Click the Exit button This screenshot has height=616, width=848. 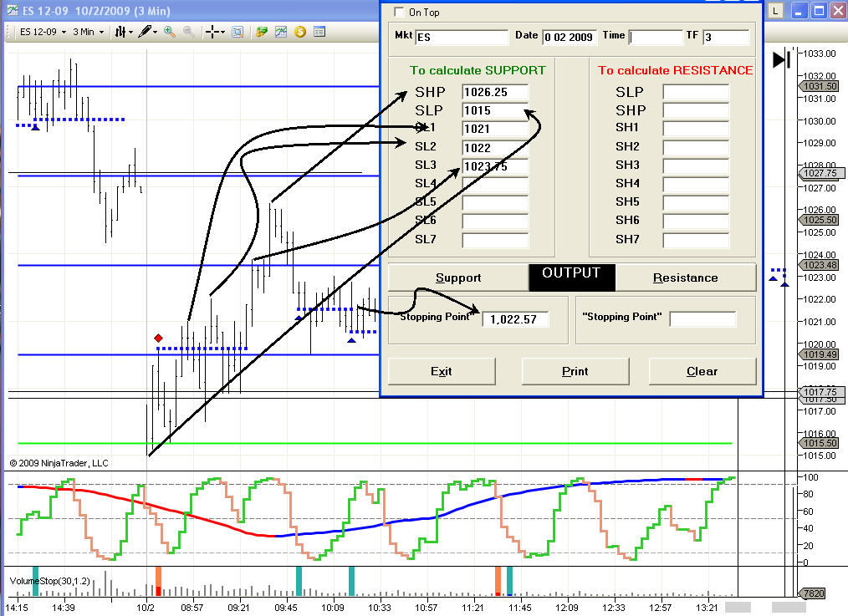point(442,371)
